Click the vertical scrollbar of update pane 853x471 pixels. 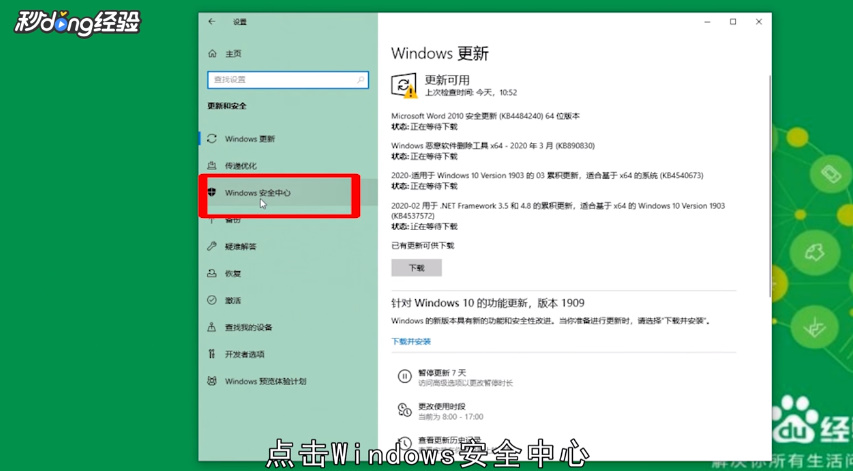tap(770, 185)
